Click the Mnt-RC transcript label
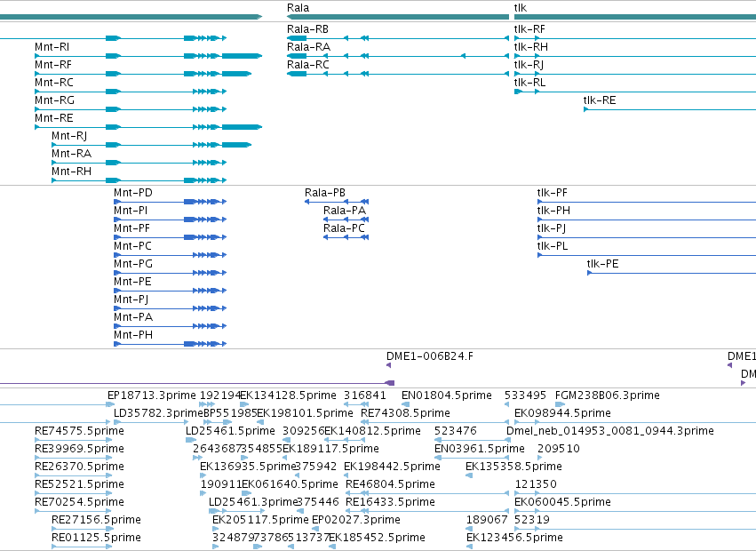This screenshot has width=756, height=551. pos(54,83)
